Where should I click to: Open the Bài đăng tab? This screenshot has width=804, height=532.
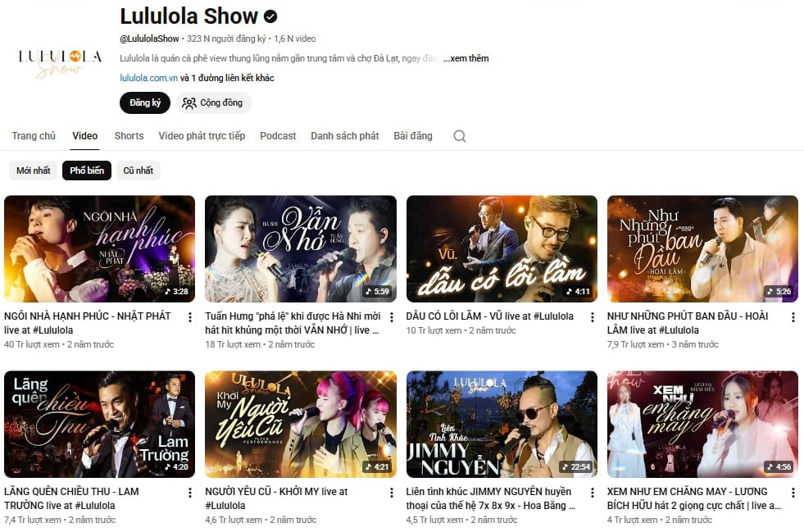click(x=413, y=136)
